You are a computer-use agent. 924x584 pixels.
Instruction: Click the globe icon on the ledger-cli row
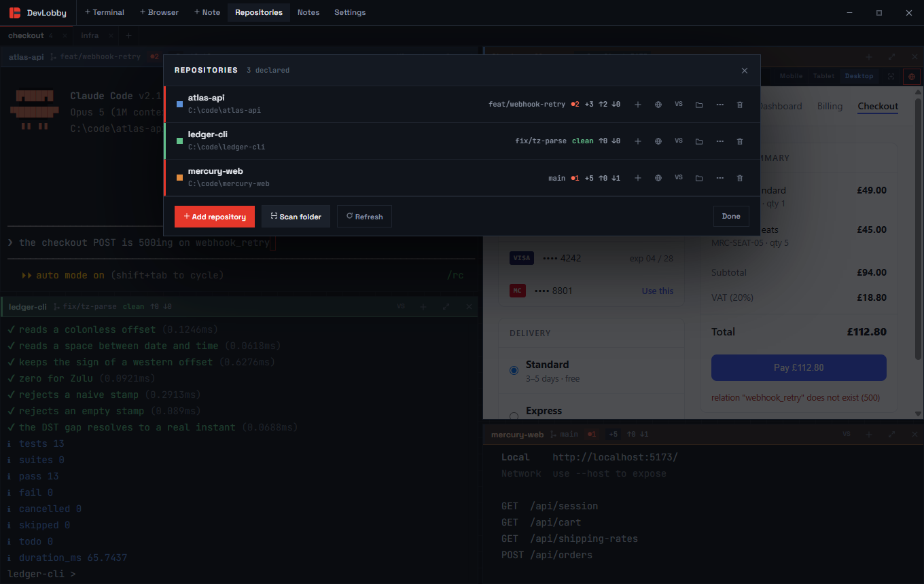(658, 141)
